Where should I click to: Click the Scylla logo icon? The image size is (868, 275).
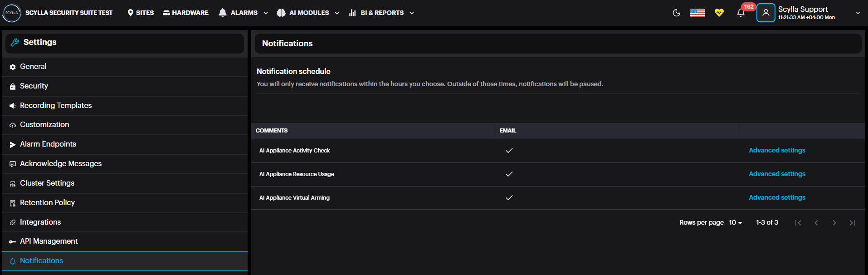point(12,13)
